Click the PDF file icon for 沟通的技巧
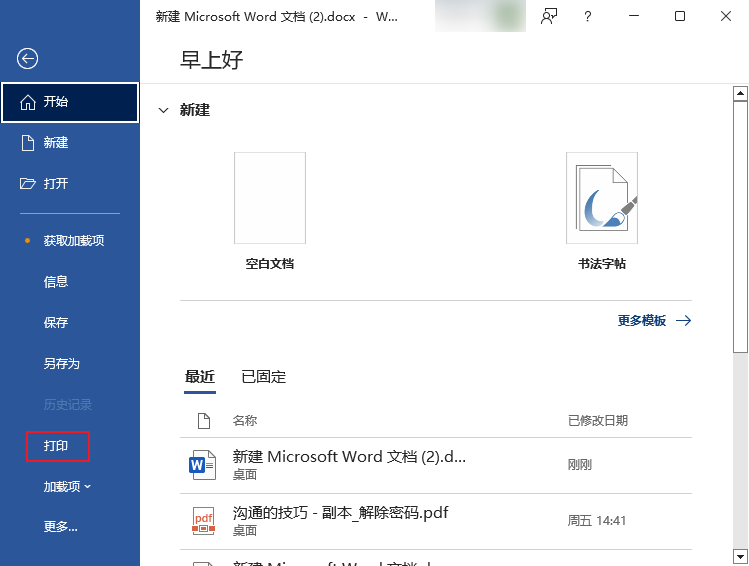 [x=203, y=521]
